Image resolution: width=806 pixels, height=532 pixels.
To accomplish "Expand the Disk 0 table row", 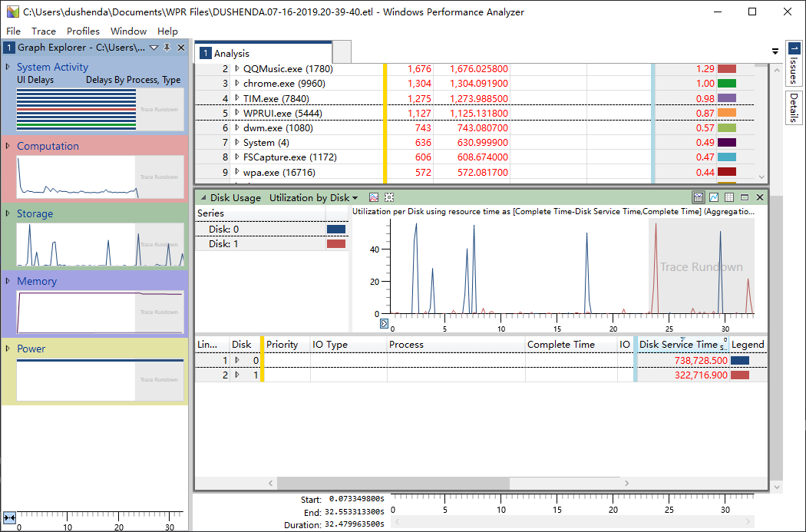I will point(237,360).
